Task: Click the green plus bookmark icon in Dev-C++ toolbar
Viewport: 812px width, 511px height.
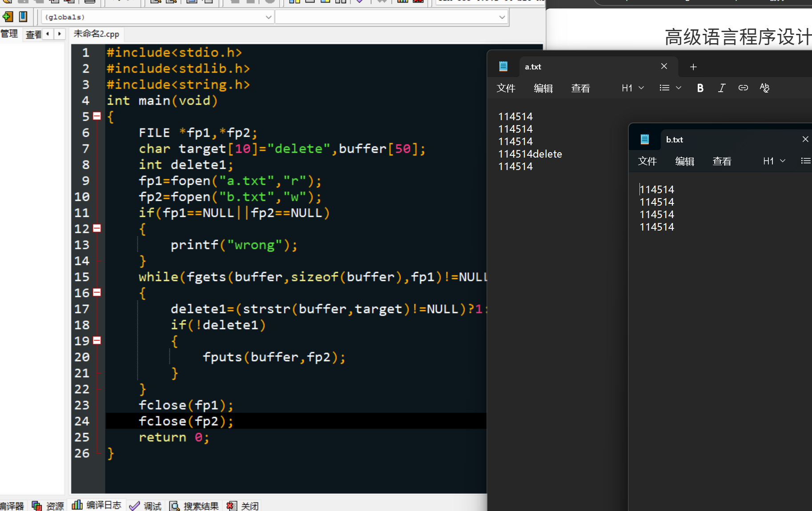Action: [x=8, y=17]
